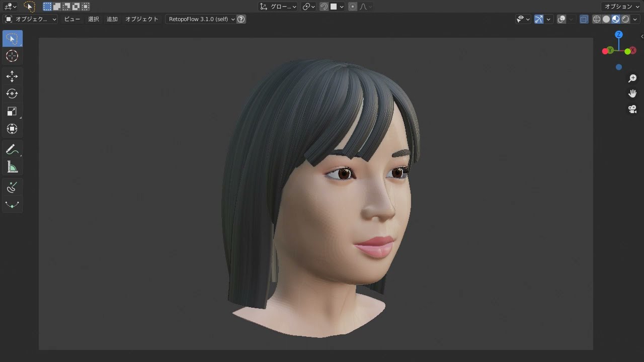This screenshot has width=644, height=362.
Task: Open the オプション dropdown
Action: [x=622, y=7]
